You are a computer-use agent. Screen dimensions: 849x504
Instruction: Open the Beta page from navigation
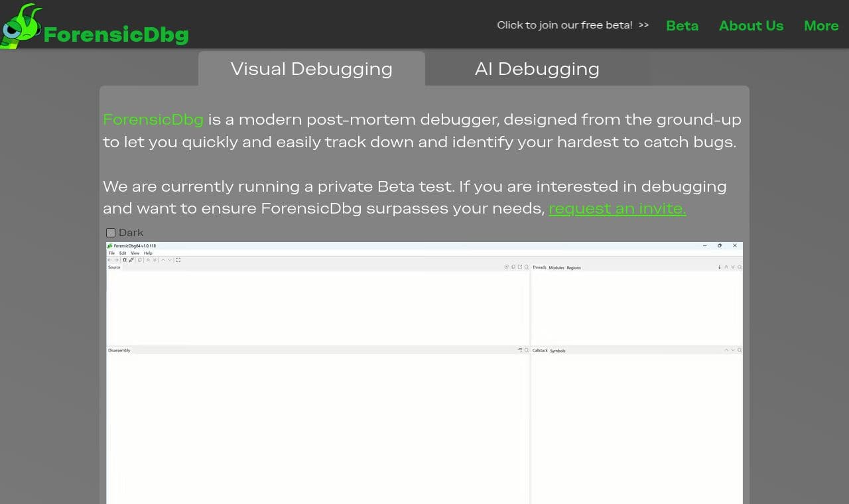(682, 26)
